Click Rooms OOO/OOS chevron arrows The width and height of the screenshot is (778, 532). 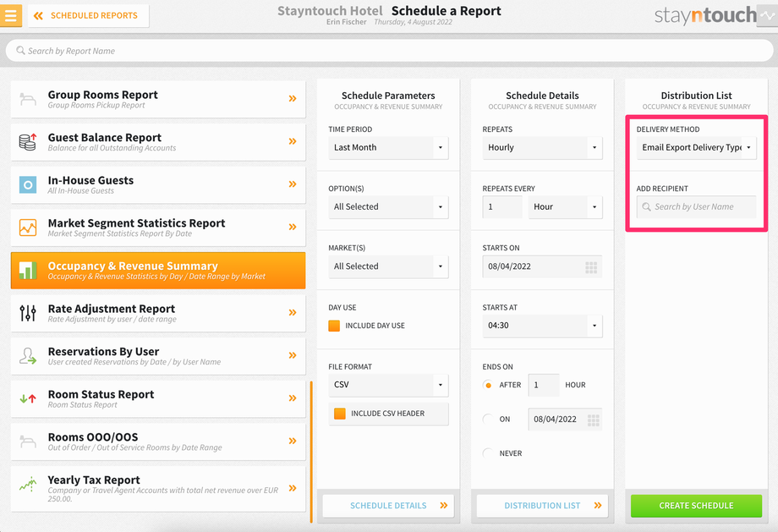[x=293, y=441]
